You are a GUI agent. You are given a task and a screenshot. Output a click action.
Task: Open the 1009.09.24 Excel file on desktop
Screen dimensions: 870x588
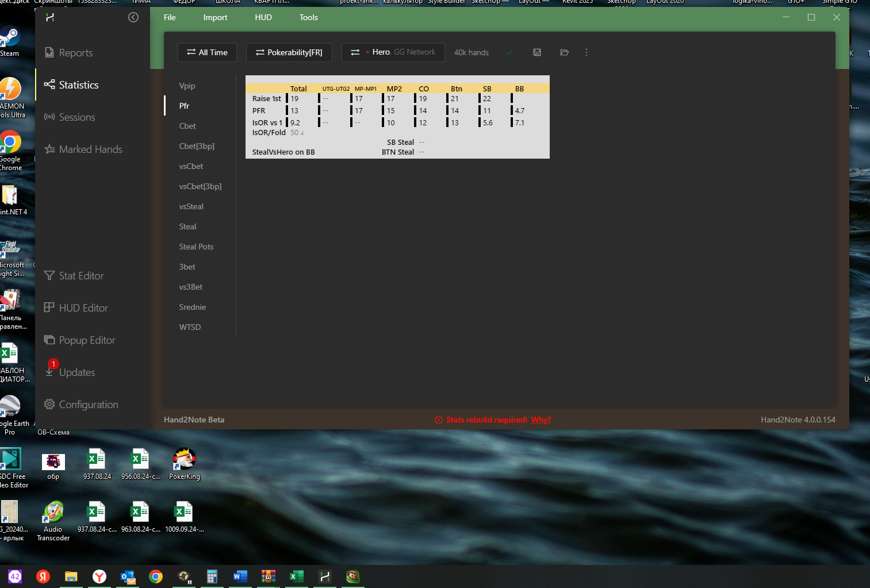tap(184, 517)
